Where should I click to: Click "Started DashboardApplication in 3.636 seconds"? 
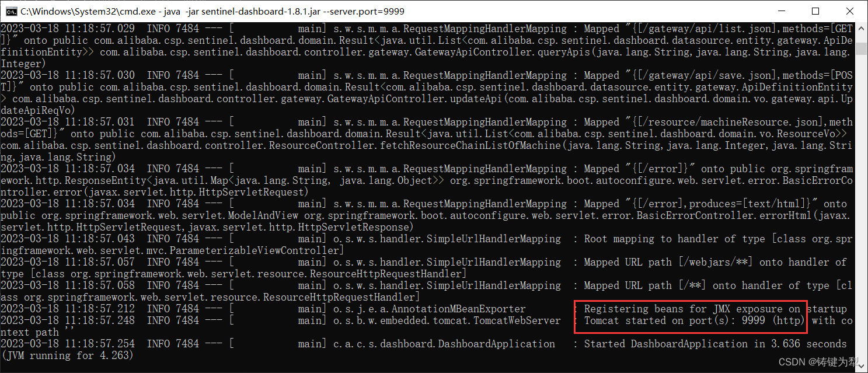coord(715,344)
